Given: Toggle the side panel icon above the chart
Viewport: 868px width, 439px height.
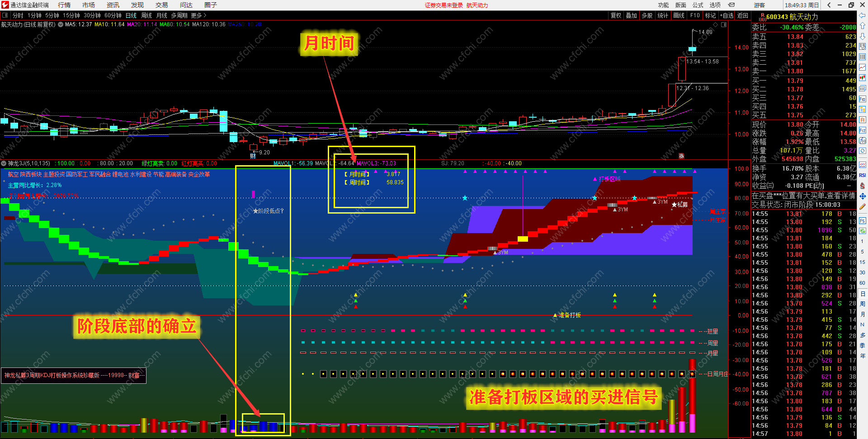Looking at the screenshot, I should pos(724,24).
